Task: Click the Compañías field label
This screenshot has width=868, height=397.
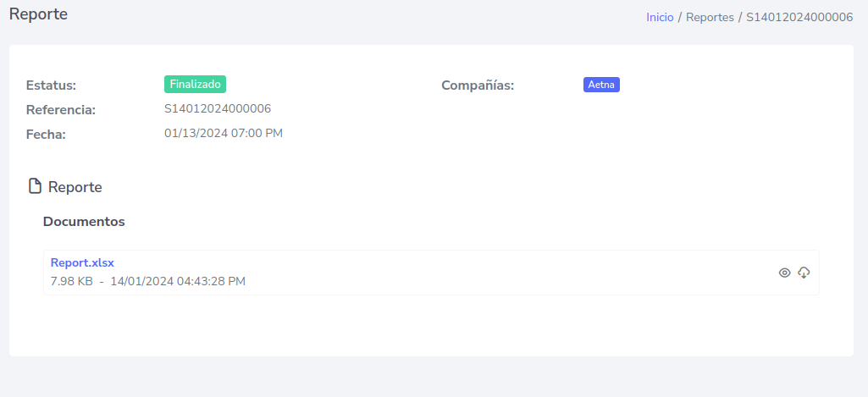Action: click(478, 85)
